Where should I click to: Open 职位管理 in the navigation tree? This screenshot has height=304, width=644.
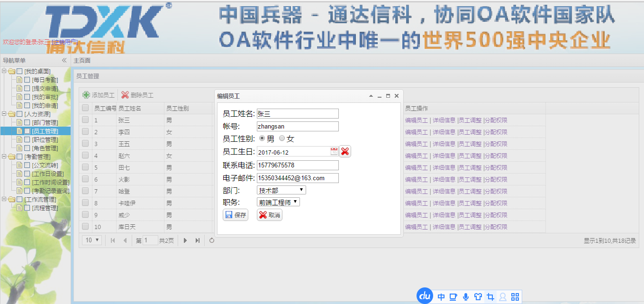point(45,139)
